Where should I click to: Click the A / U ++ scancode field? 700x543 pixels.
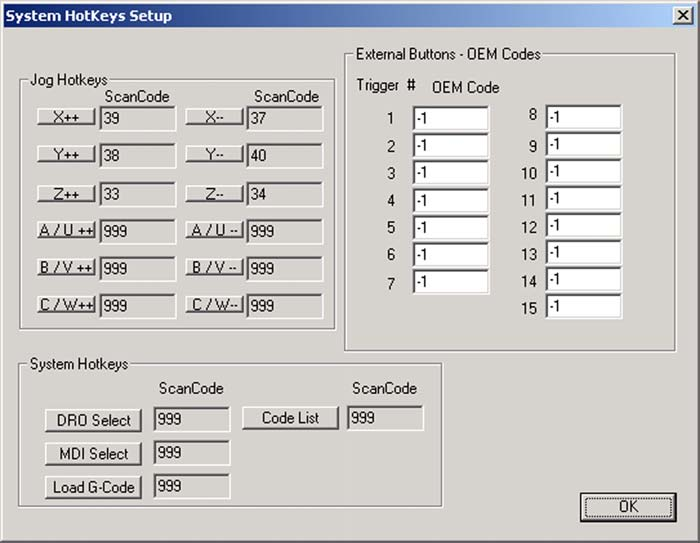[x=138, y=231]
